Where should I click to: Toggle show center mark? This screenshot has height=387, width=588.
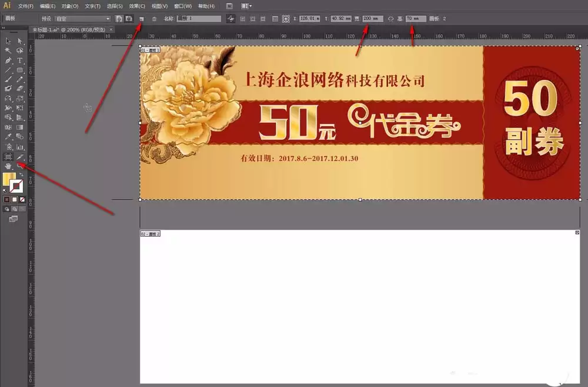243,19
